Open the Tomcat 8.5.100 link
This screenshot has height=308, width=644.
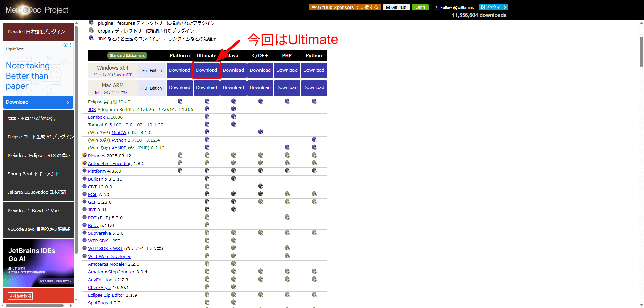point(113,125)
